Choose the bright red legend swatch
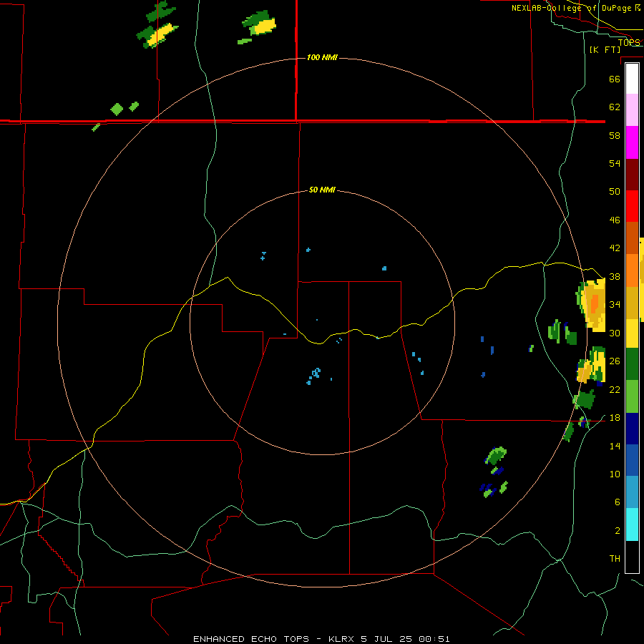644x644 pixels. [x=632, y=206]
